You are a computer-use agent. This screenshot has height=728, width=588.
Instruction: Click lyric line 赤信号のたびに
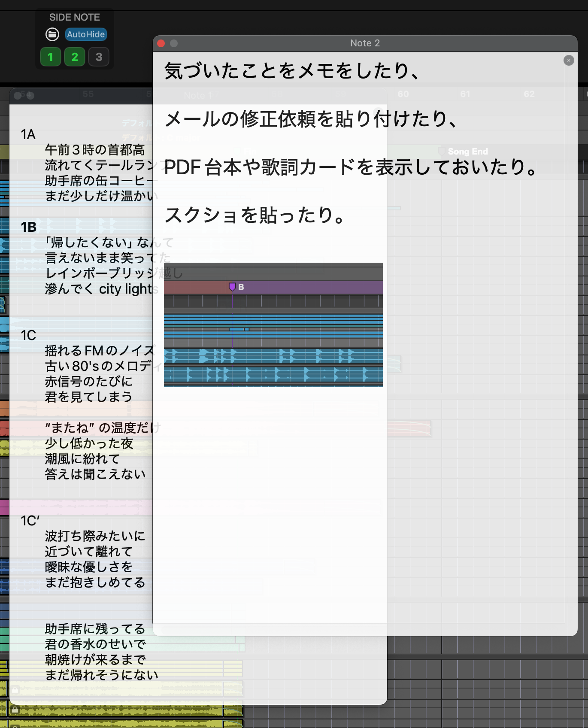(89, 382)
